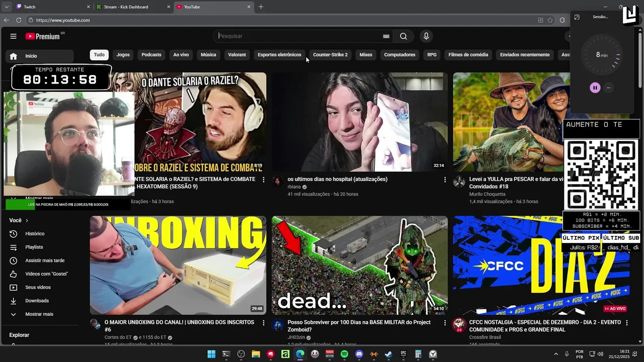Open Project Zomboid 'dead...' thumbnail

[360, 265]
